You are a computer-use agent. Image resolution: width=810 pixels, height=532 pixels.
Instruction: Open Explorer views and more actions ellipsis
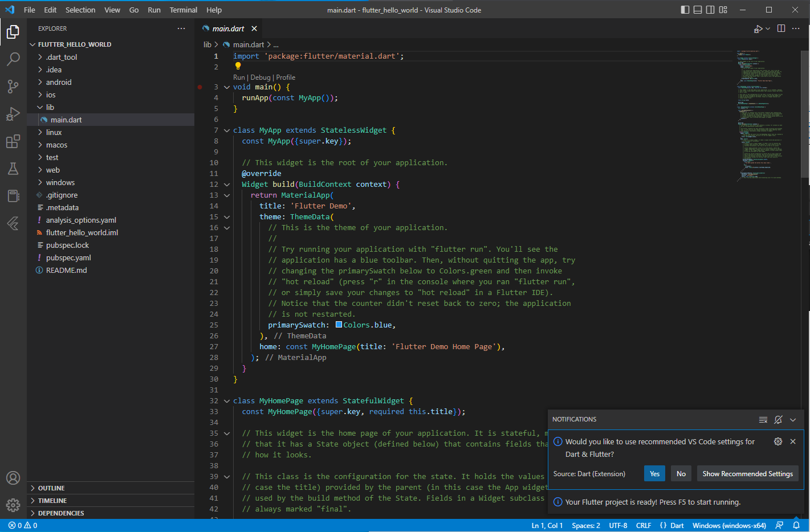pyautogui.click(x=181, y=28)
